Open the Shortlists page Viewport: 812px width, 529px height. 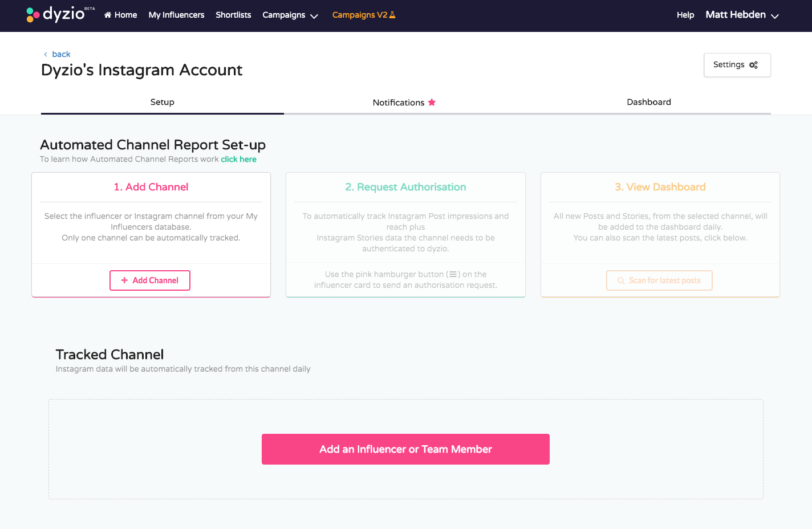coord(233,15)
